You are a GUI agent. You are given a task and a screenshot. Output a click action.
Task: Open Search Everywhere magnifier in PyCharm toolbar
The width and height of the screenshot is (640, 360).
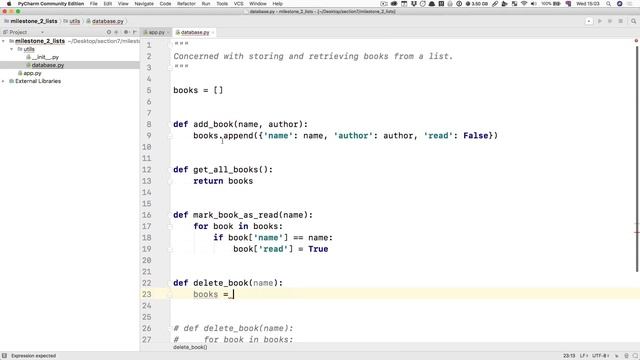pos(633,21)
